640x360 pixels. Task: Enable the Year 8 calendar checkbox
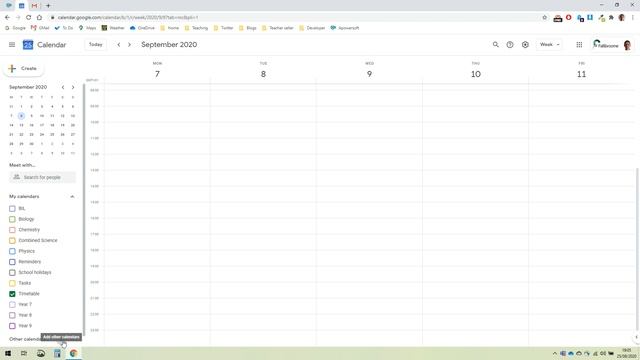tap(12, 315)
